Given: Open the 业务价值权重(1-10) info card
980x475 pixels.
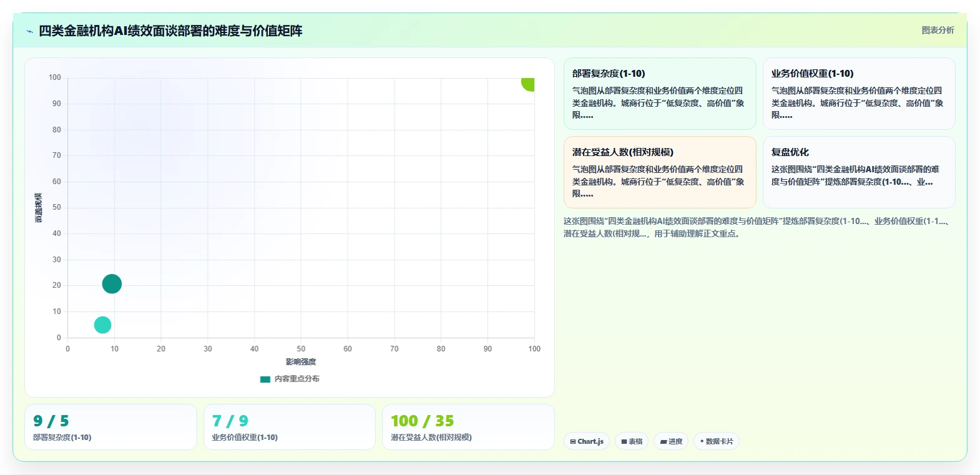Looking at the screenshot, I should 859,94.
